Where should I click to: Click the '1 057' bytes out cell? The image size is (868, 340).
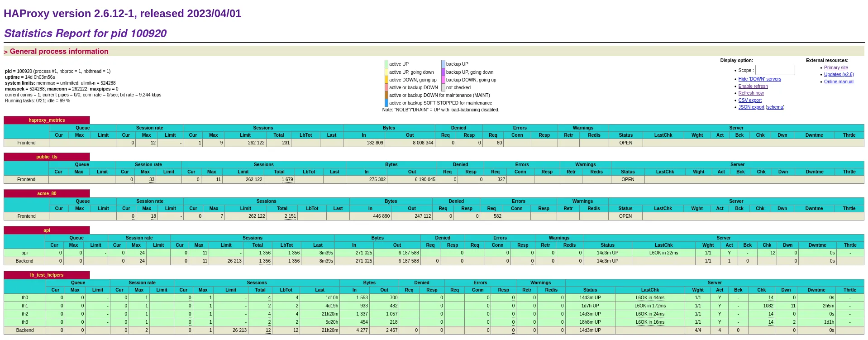click(384, 314)
